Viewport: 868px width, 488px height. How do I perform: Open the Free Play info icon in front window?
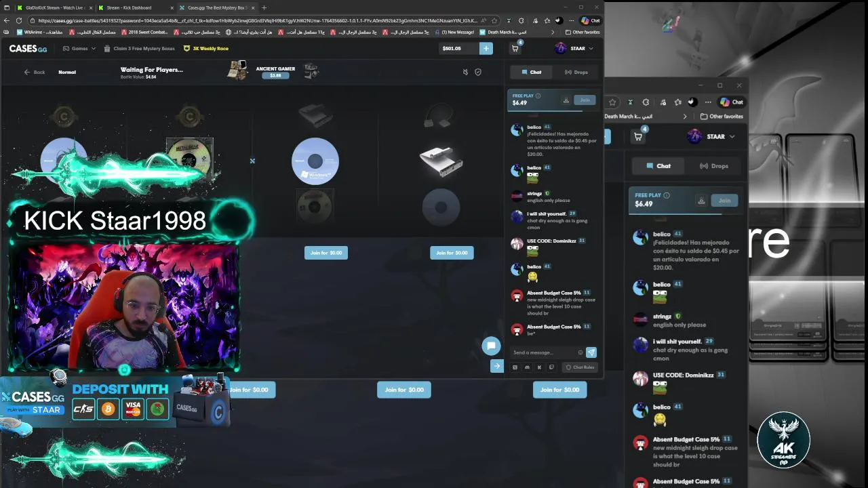(538, 96)
